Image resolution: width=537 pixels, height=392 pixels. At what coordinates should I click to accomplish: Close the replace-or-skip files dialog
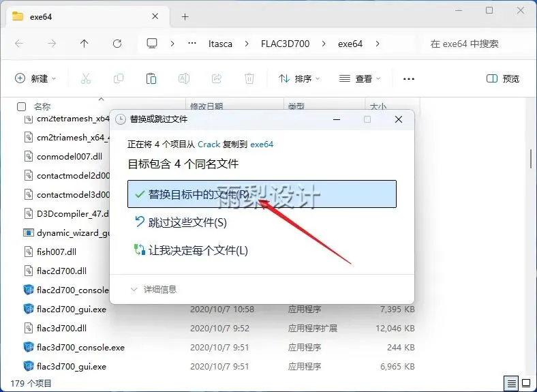398,119
